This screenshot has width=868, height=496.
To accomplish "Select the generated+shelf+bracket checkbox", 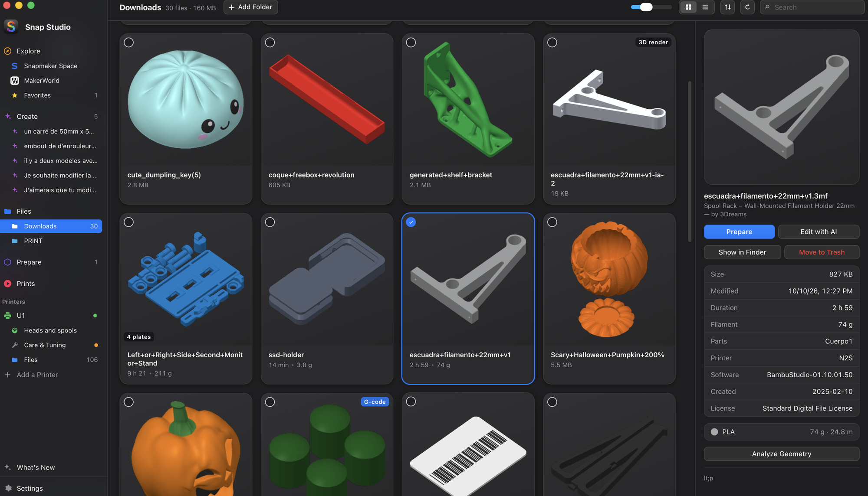I will [411, 42].
